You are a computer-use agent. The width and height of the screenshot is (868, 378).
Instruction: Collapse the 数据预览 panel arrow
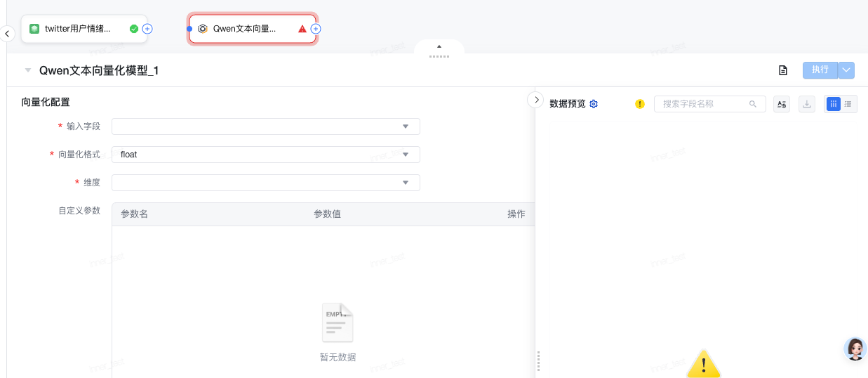(535, 100)
